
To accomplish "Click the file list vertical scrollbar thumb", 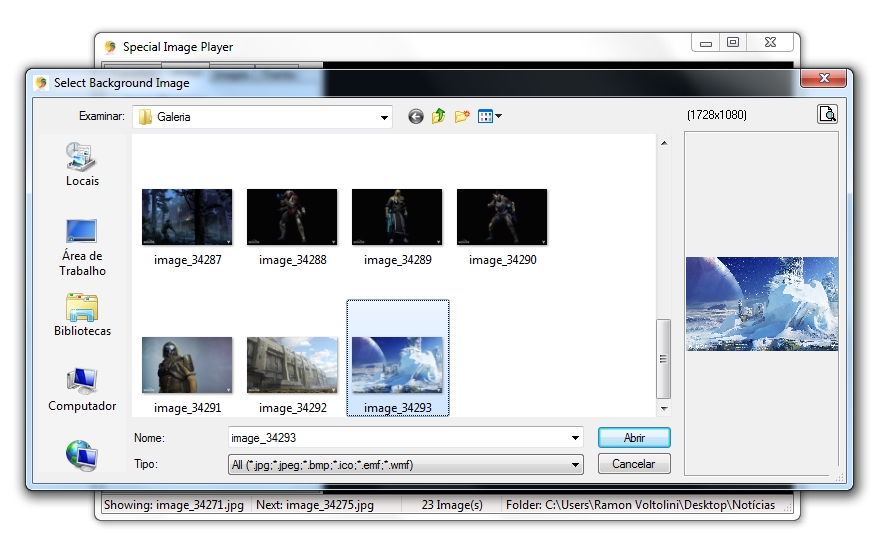I will point(663,359).
